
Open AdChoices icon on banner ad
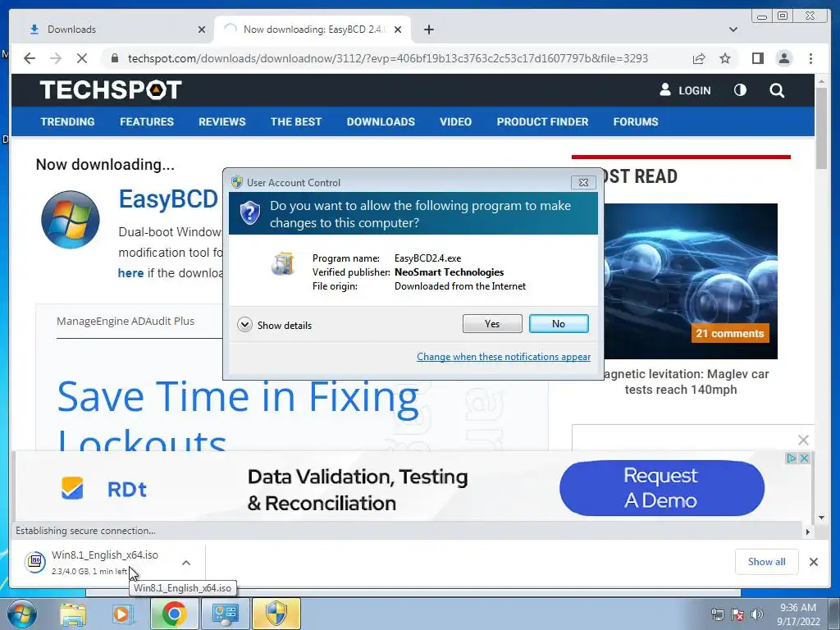coord(792,458)
